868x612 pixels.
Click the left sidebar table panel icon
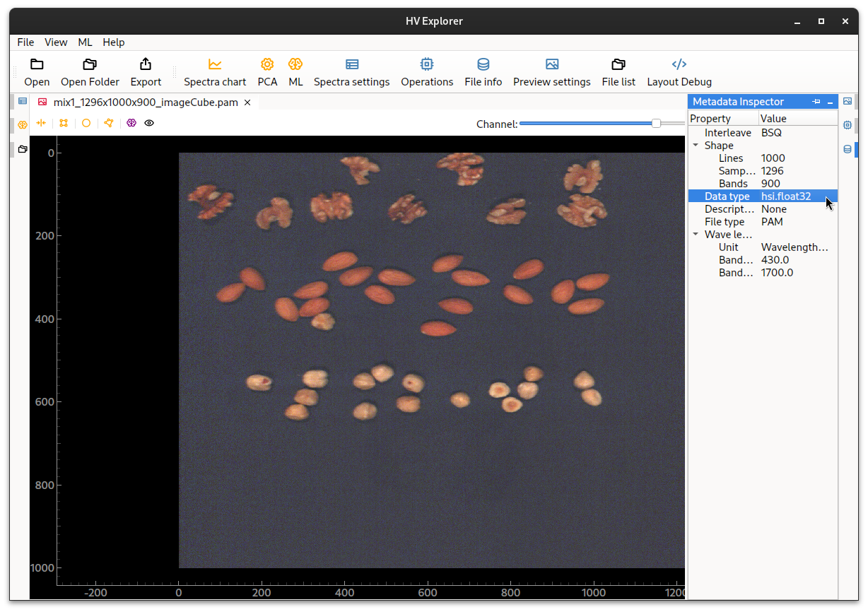23,101
